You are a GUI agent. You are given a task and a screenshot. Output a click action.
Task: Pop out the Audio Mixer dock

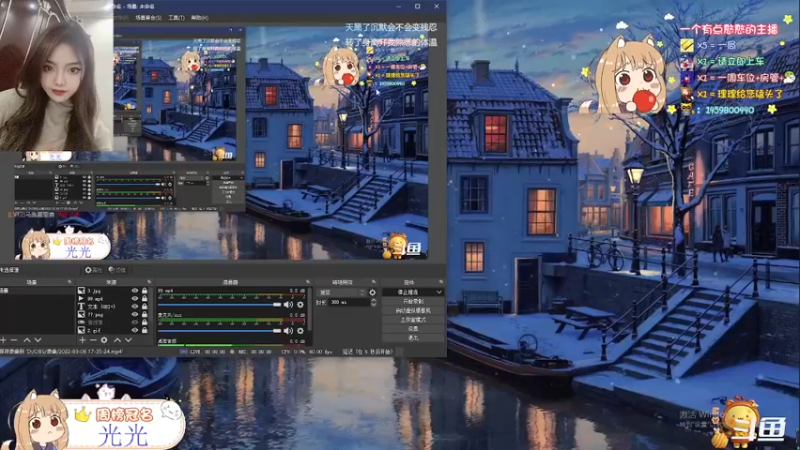[308, 282]
